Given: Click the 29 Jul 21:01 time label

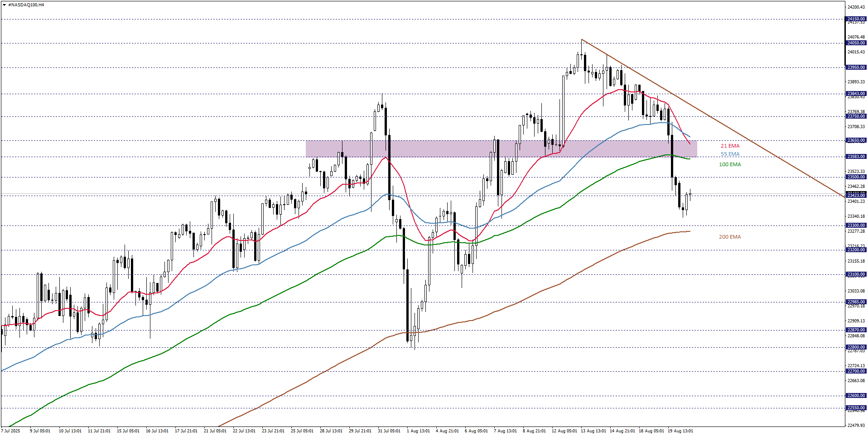Looking at the screenshot, I should (360, 431).
